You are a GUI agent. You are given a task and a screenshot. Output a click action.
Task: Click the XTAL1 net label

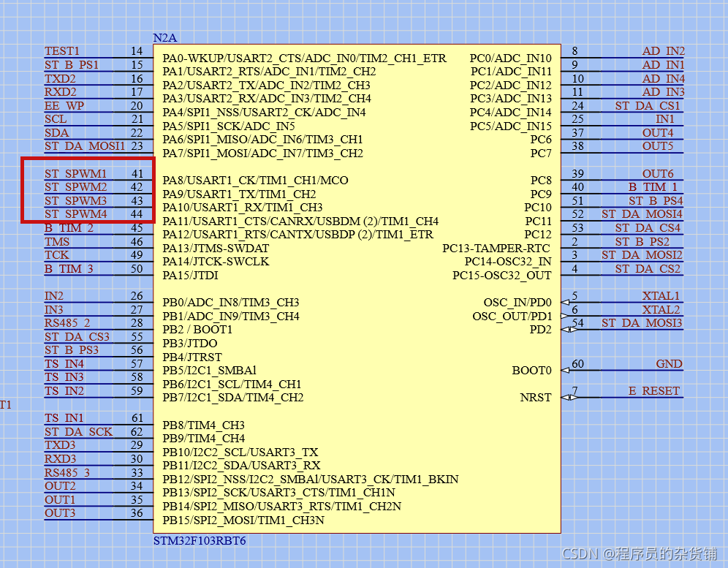pos(660,295)
